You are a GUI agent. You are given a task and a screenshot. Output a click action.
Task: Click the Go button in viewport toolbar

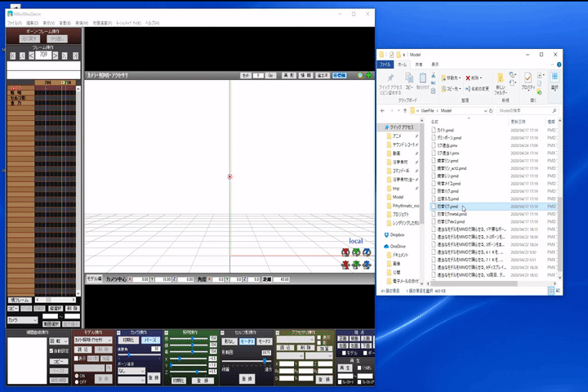270,75
